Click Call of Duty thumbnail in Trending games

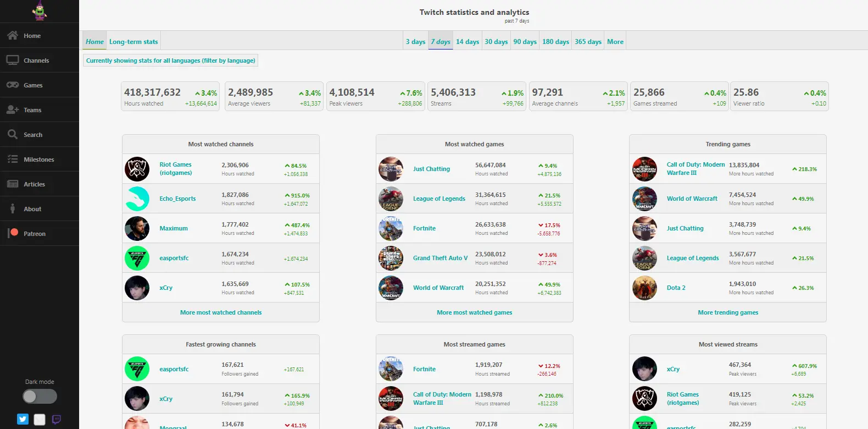pos(644,169)
